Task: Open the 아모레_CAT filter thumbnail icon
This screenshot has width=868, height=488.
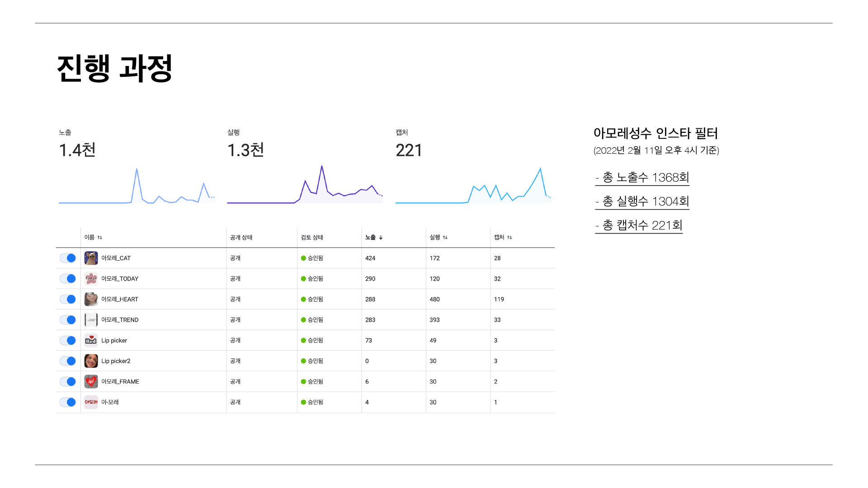Action: [x=91, y=258]
